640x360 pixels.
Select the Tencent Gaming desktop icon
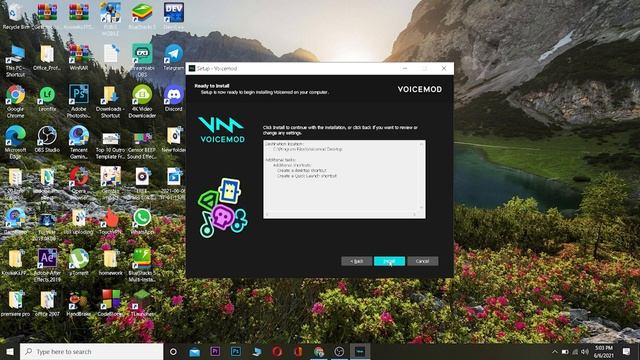pyautogui.click(x=79, y=142)
